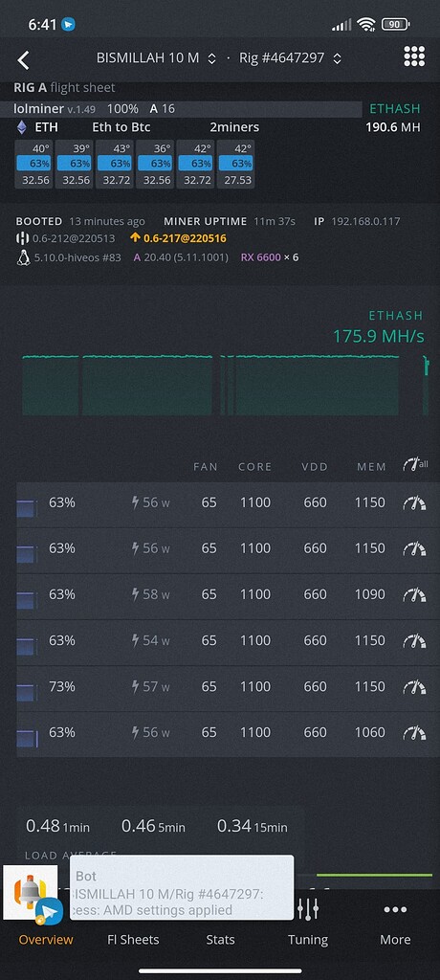Image resolution: width=440 pixels, height=980 pixels.
Task: Switch to the Fl Sheets tab
Action: click(133, 940)
